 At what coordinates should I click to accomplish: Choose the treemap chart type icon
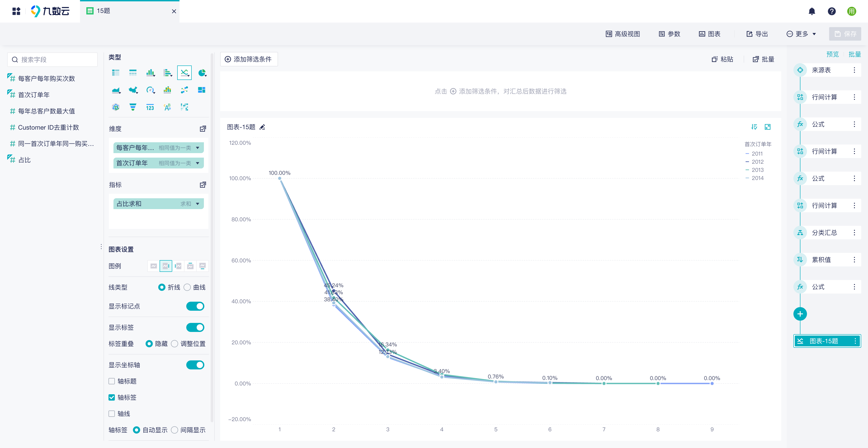[x=201, y=90]
